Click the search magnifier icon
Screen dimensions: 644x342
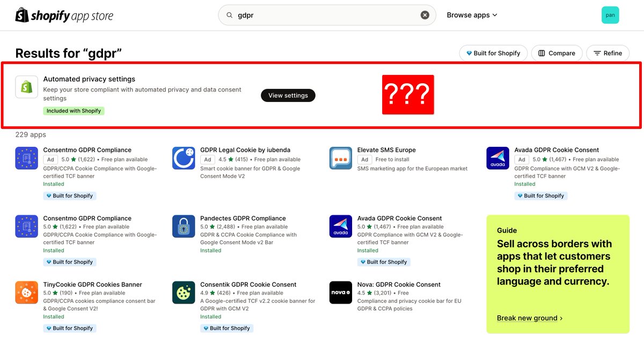230,15
